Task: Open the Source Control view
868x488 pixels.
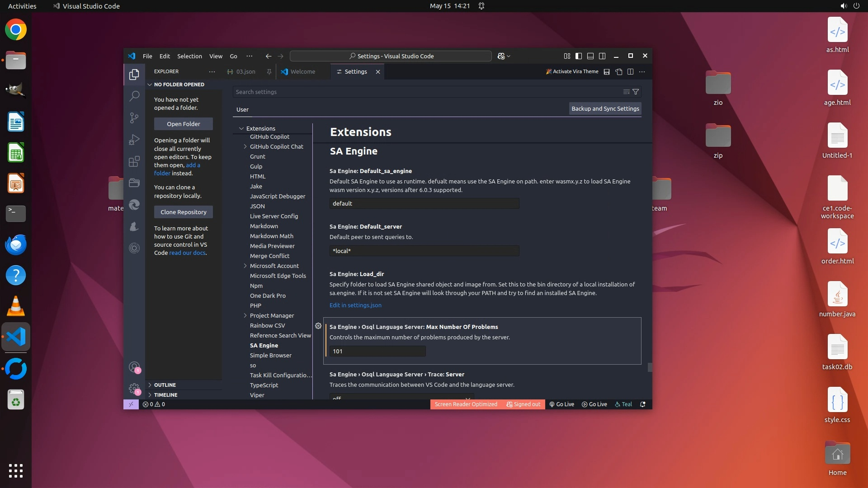Action: (x=134, y=118)
